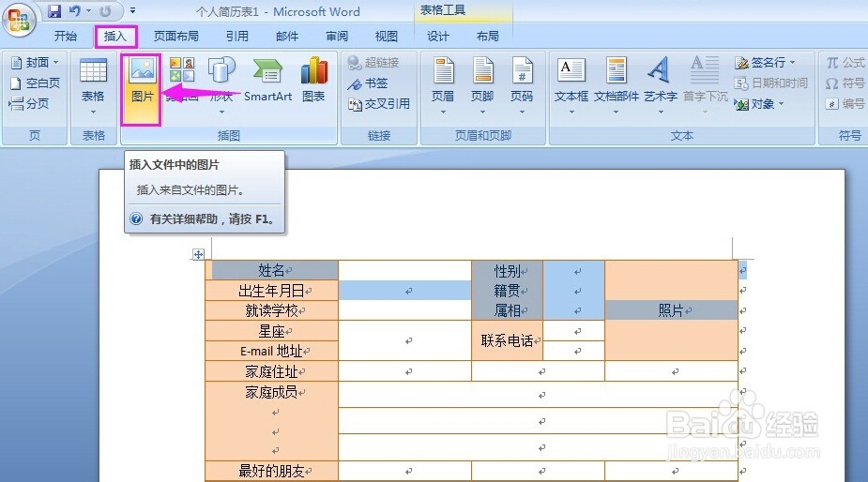Redo action in quick access toolbar

tap(105, 10)
